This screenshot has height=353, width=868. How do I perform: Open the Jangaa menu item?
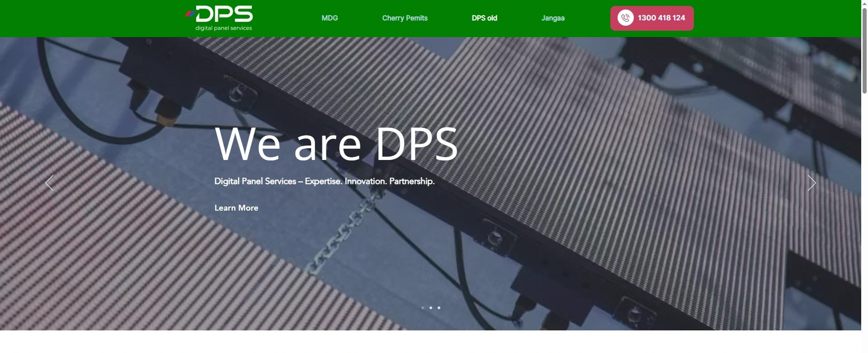coord(553,18)
